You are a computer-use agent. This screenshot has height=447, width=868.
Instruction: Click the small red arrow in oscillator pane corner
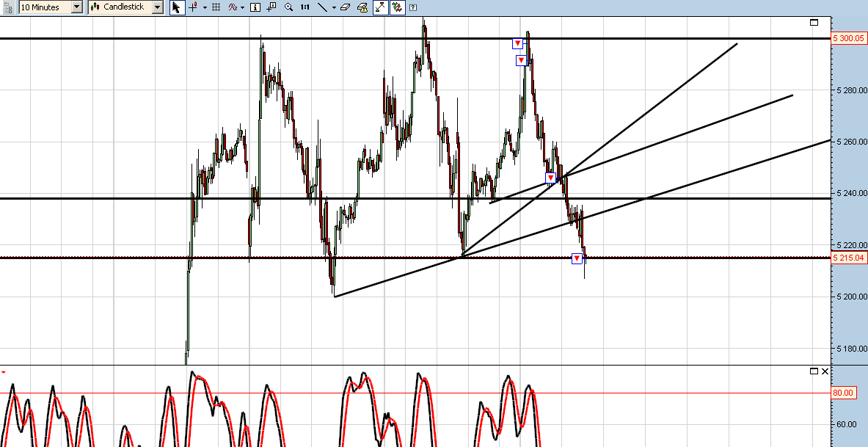click(4, 371)
